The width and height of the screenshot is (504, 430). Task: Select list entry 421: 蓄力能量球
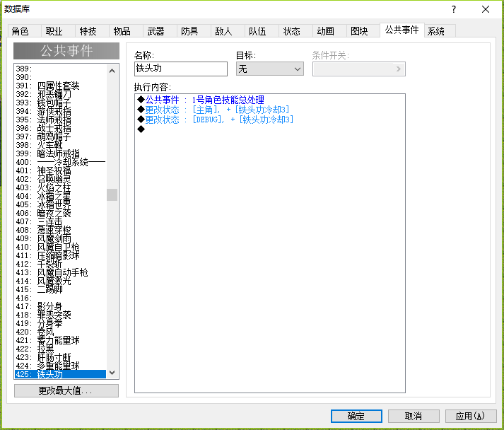(60, 340)
